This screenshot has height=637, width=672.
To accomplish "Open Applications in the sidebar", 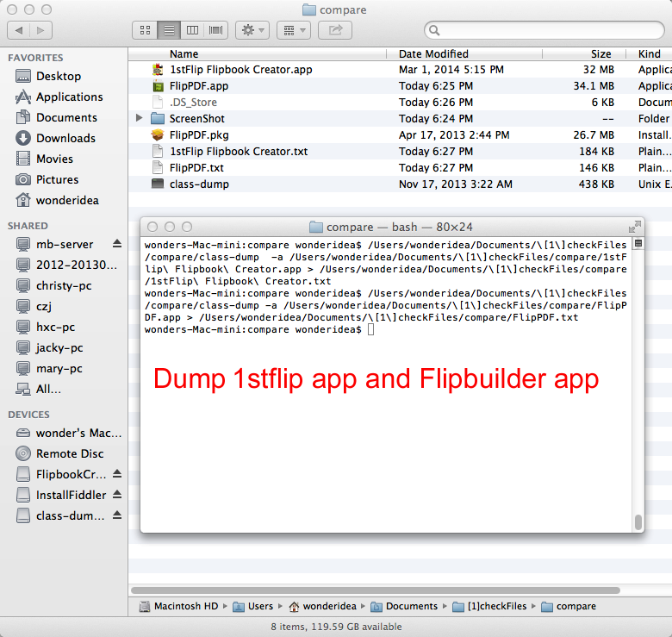I will (x=69, y=97).
